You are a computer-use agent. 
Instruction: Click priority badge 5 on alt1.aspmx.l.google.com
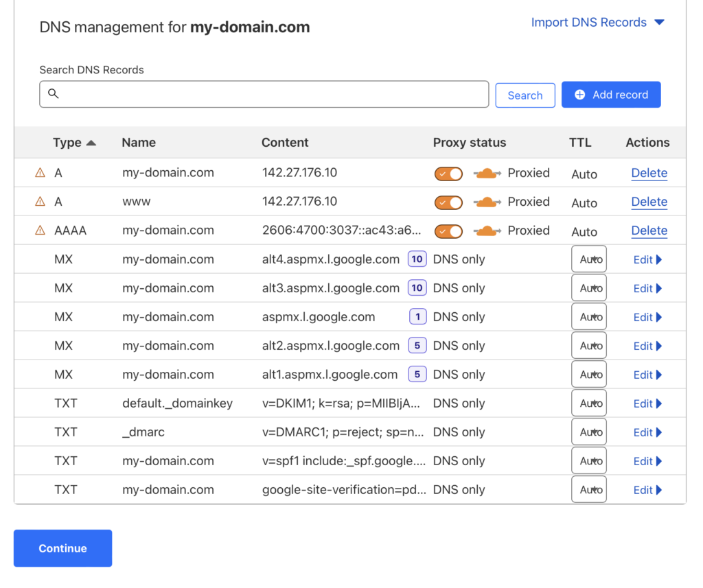tap(417, 374)
